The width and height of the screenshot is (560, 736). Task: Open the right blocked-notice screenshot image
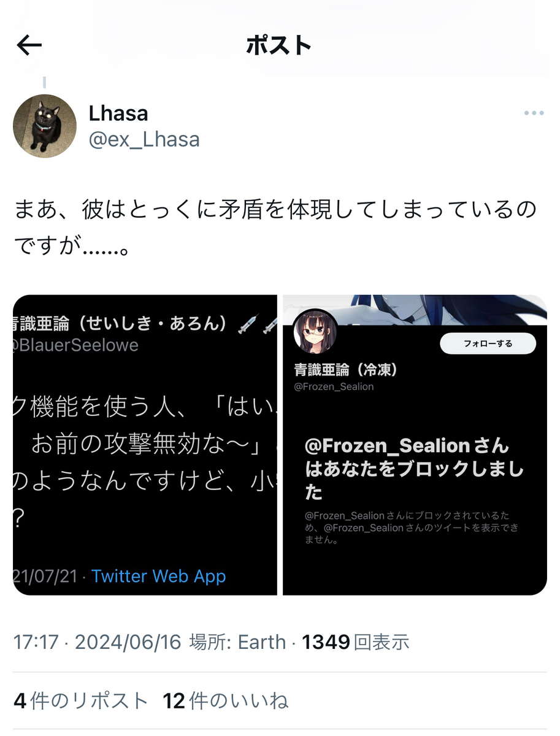pos(415,445)
